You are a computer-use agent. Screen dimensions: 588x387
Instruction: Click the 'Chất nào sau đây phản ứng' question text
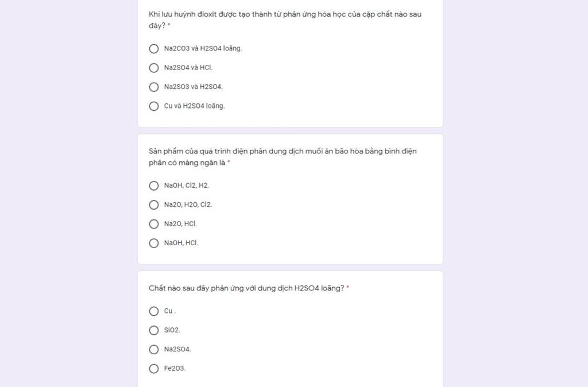pos(246,288)
